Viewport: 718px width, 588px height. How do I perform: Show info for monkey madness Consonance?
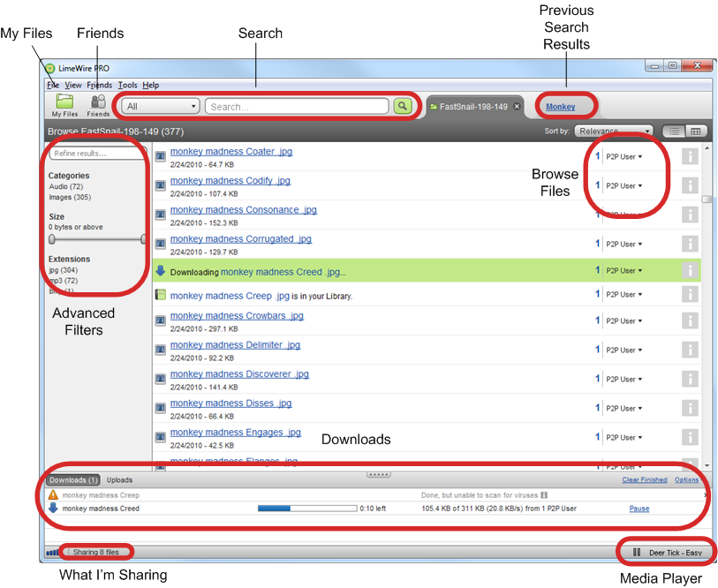690,215
